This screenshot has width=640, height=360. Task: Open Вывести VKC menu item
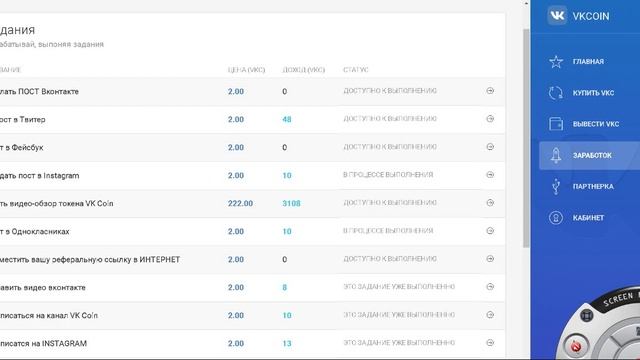(x=596, y=124)
